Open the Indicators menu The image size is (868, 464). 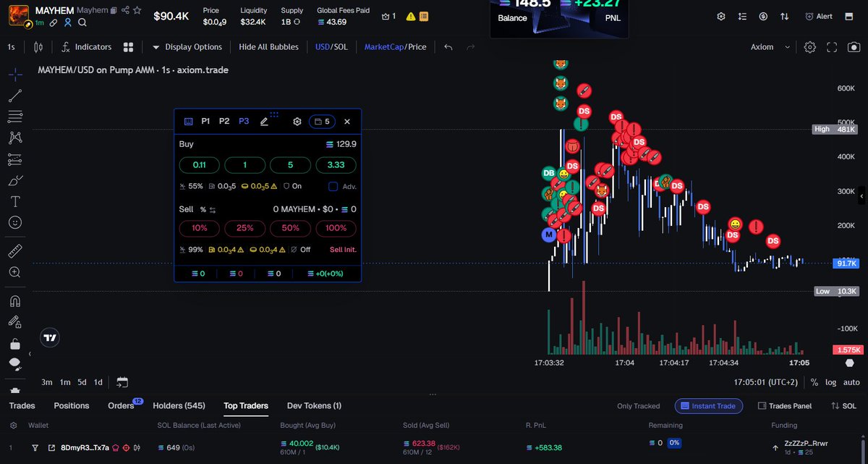pyautogui.click(x=86, y=47)
